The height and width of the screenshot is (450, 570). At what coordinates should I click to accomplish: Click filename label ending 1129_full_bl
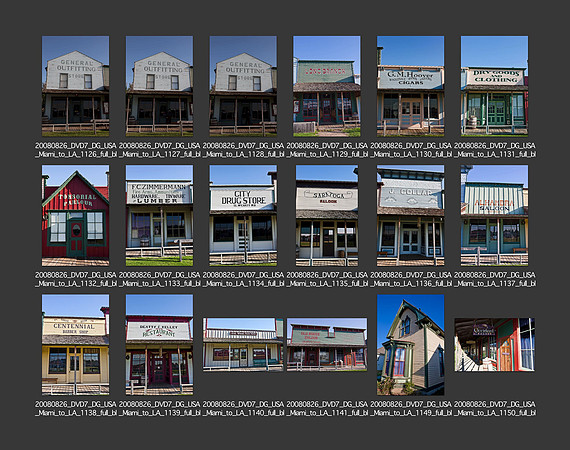(x=327, y=150)
